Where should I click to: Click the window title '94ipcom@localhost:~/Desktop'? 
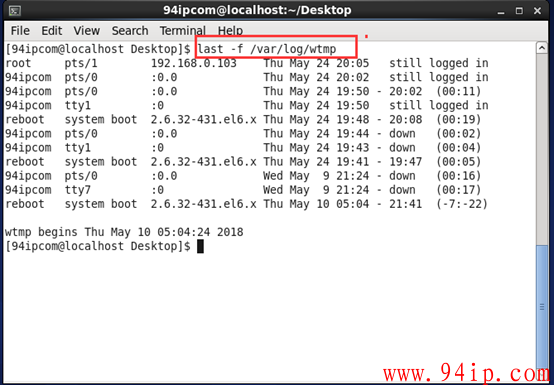click(x=257, y=10)
